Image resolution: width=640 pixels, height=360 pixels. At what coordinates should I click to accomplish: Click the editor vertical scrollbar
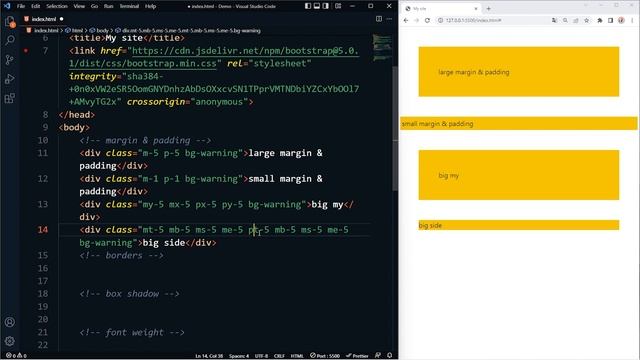pos(395,128)
